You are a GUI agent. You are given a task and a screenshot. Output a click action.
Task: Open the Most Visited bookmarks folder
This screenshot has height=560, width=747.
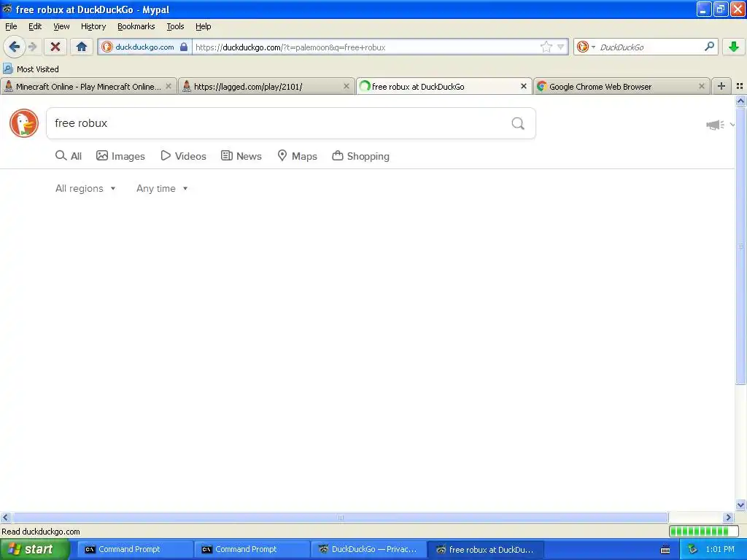pyautogui.click(x=31, y=69)
